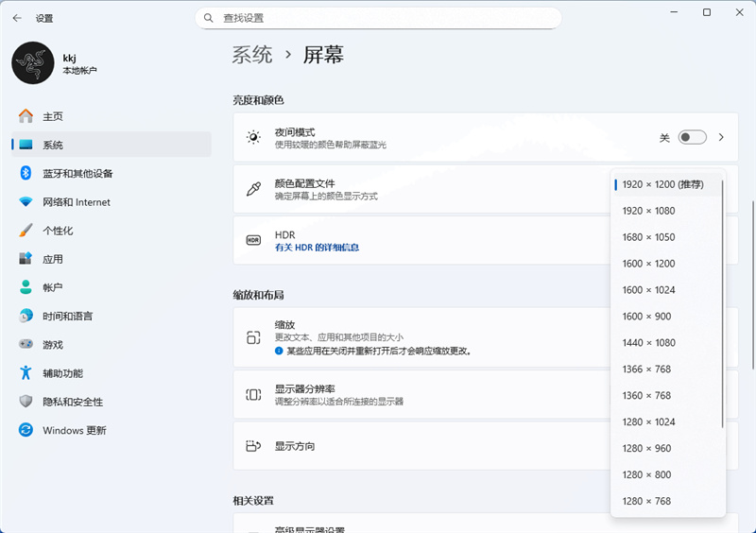Click the back arrow icon
Screen dimensions: 756x533
(x=17, y=18)
